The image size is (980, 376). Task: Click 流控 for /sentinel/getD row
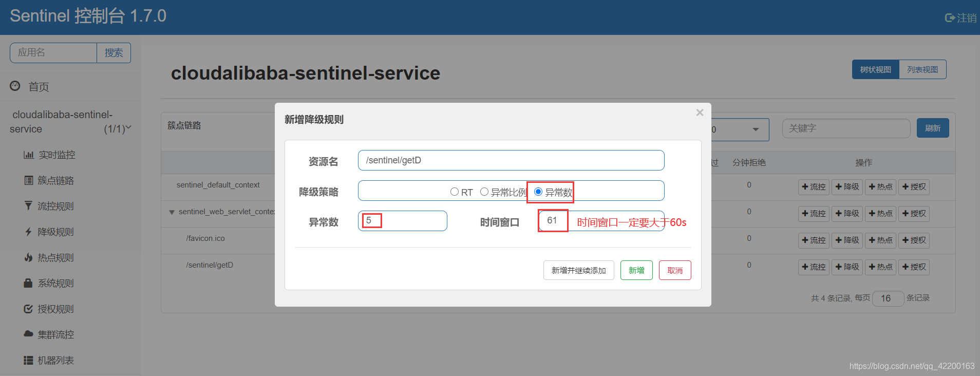814,267
